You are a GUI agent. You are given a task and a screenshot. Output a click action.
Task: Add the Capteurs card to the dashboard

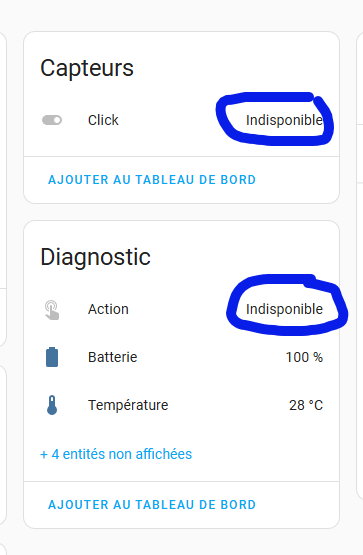click(152, 180)
